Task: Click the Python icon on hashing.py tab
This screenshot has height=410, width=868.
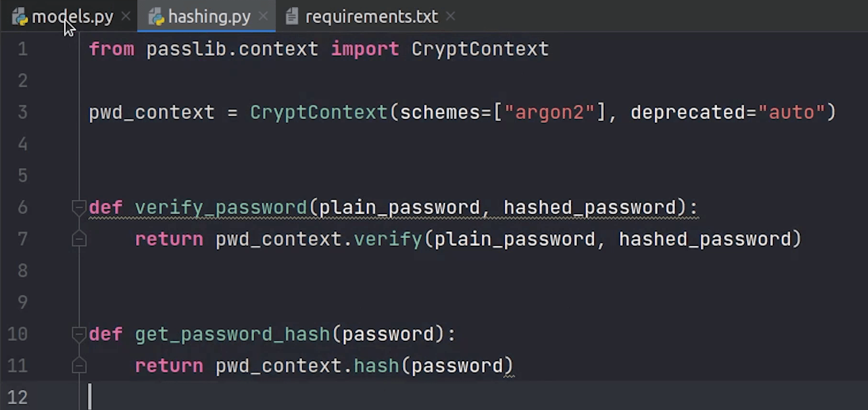Action: click(157, 17)
